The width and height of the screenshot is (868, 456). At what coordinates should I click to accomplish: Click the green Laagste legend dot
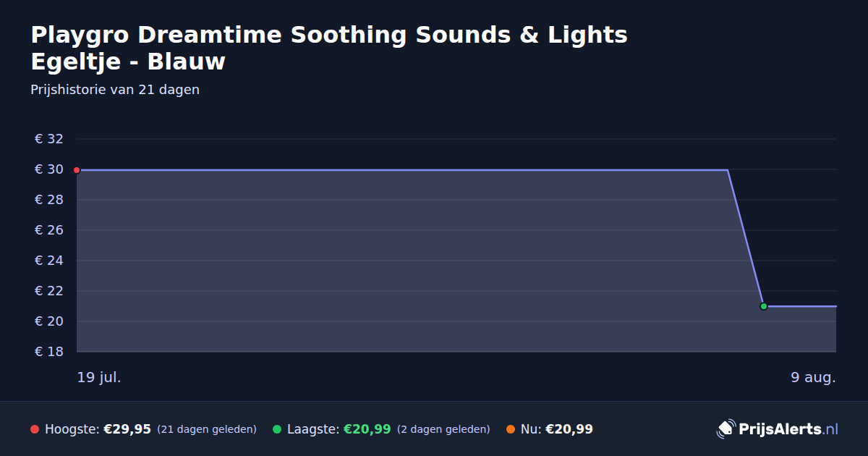[x=277, y=429]
